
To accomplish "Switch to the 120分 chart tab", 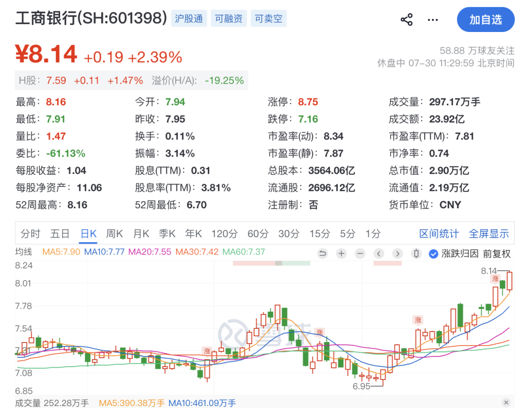I will 225,233.
